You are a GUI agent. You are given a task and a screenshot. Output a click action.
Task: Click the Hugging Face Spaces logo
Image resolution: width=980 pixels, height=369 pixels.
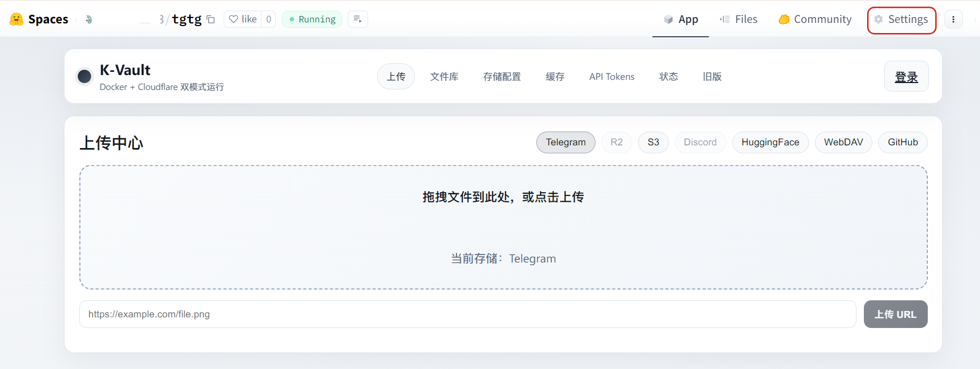pyautogui.click(x=17, y=19)
